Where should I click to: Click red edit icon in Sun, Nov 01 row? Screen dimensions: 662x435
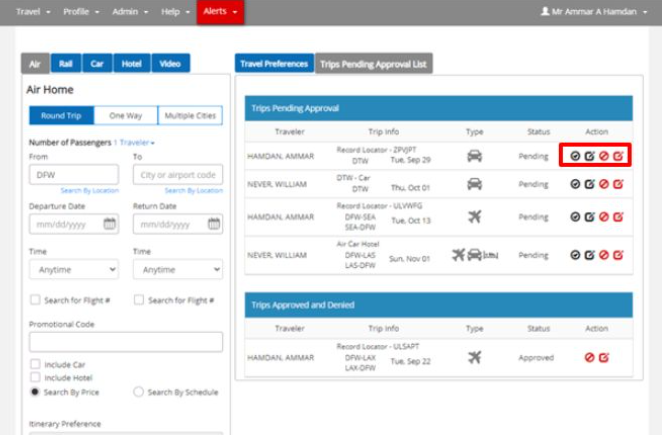click(x=618, y=255)
